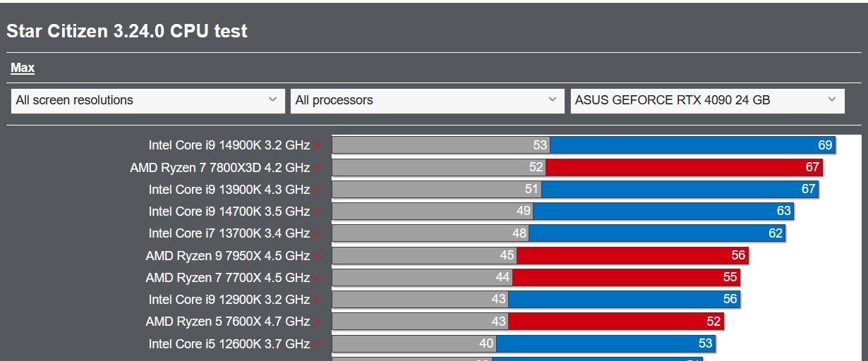868x361 pixels.
Task: Click the Intel Core i9 14900K 3.2 GHz label
Action: tap(229, 145)
